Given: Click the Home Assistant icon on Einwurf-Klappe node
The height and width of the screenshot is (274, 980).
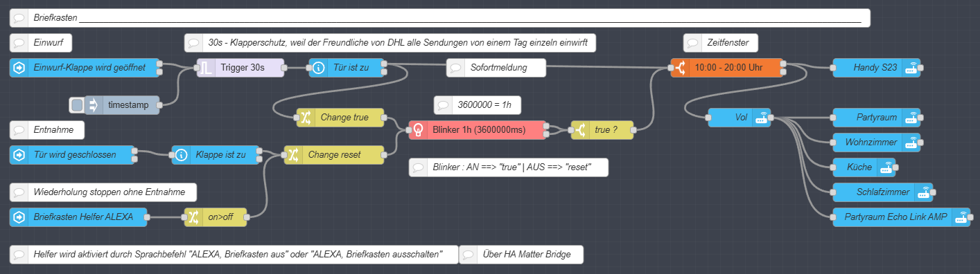Looking at the screenshot, I should (x=19, y=68).
